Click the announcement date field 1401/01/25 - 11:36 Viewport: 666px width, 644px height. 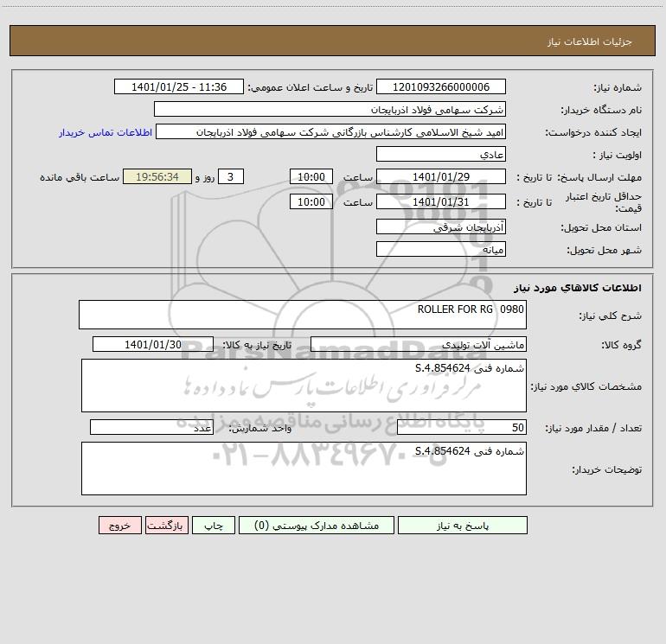(x=179, y=86)
